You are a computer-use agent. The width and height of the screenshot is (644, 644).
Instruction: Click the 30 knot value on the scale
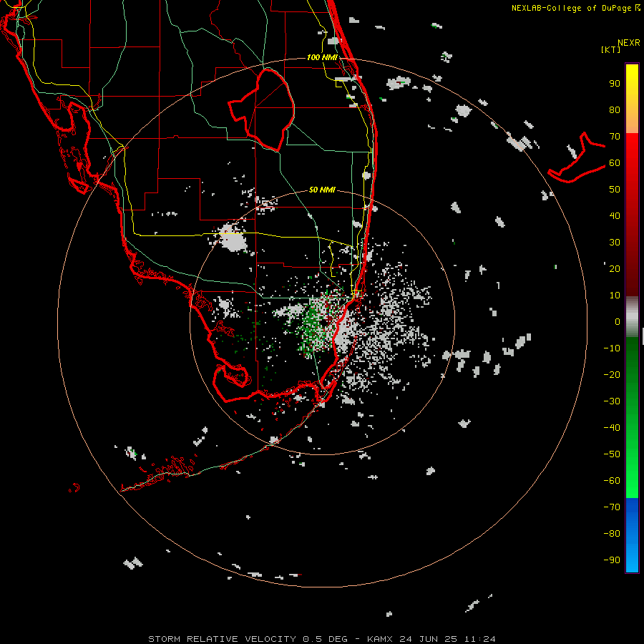(615, 243)
